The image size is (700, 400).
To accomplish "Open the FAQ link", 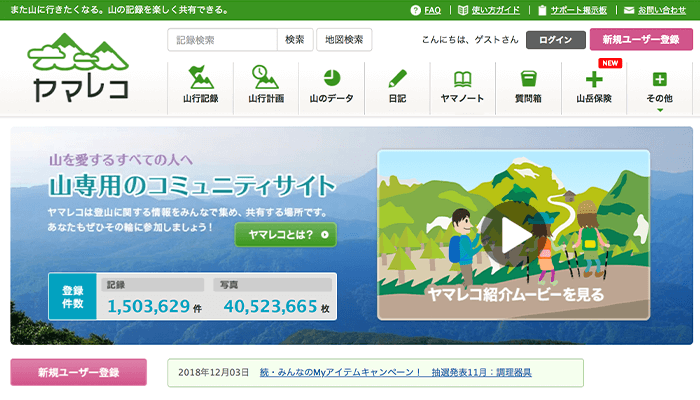I will tap(432, 10).
